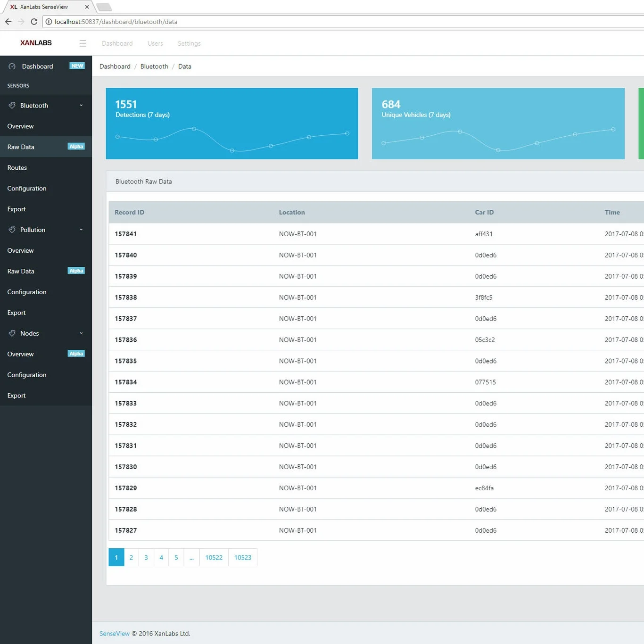Image resolution: width=644 pixels, height=644 pixels.
Task: Select Dashboard in the sidebar
Action: (x=46, y=66)
